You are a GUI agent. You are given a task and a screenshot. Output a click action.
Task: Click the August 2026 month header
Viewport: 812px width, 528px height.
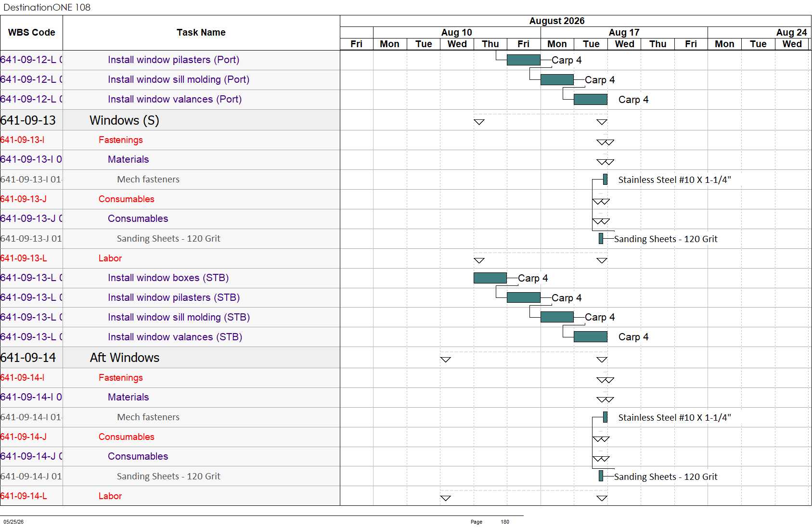(x=557, y=21)
